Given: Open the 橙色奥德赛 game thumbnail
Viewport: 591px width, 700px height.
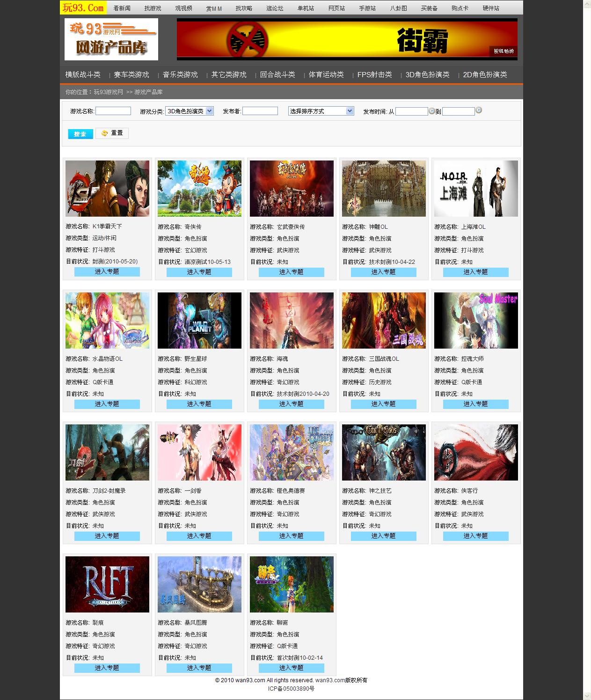Looking at the screenshot, I should [x=292, y=452].
